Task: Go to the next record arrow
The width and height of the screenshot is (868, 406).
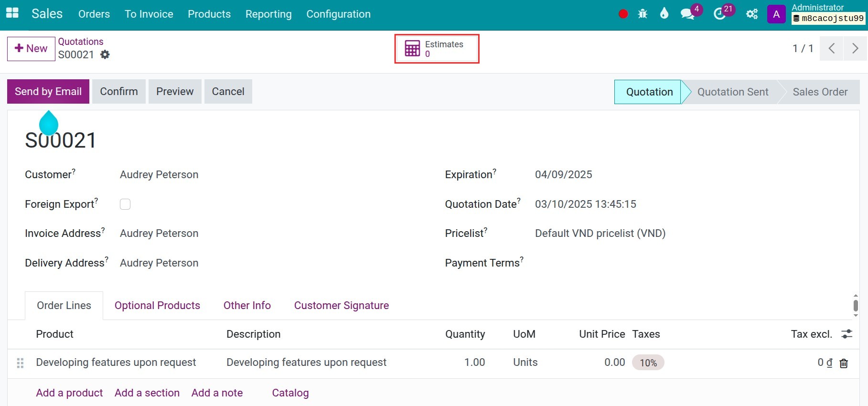Action: [855, 48]
